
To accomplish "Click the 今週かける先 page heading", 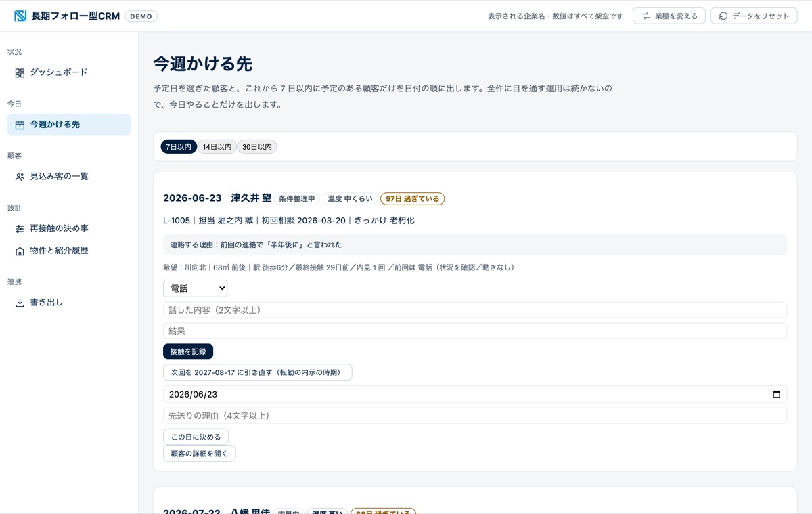I will coord(203,64).
